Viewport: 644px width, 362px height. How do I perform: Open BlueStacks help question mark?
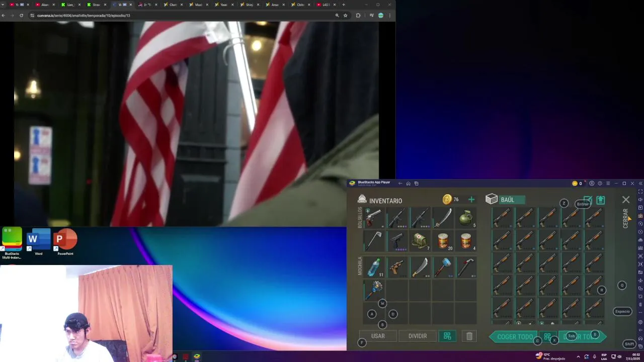coord(600,184)
